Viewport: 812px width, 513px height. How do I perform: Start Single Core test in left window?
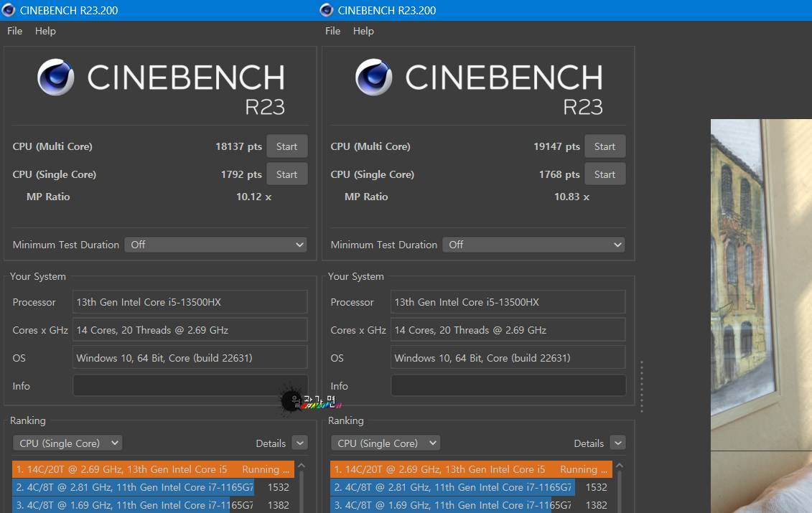pos(286,174)
